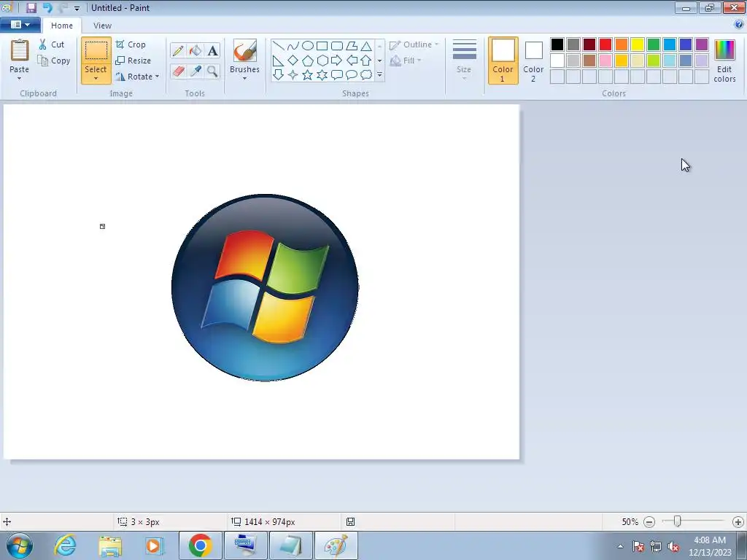
Task: Click the Save icon in quick access toolbar
Action: (31, 7)
